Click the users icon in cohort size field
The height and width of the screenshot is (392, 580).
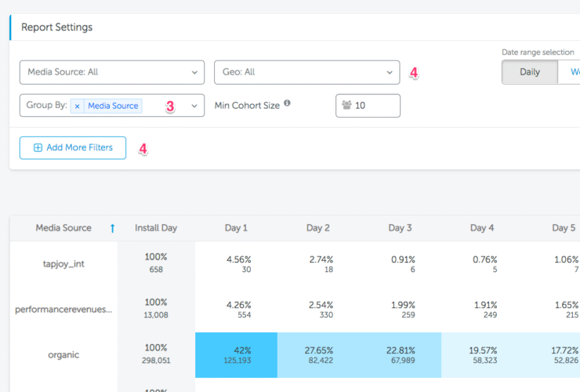pos(346,106)
